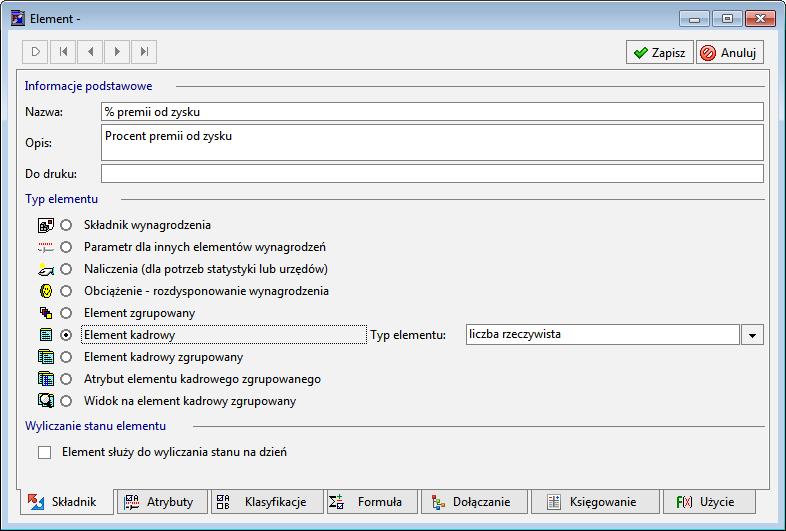Viewport: 786px width, 531px height.
Task: Switch to the Składnik tab
Action: [x=67, y=502]
